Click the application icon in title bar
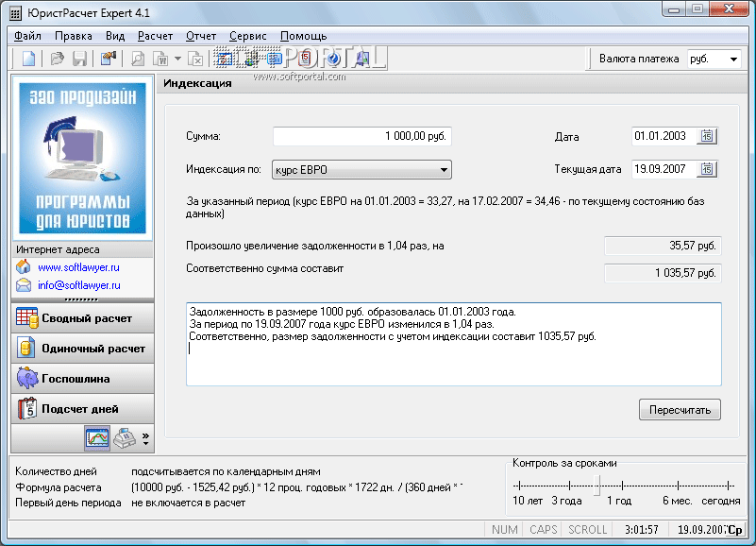This screenshot has width=756, height=546. click(x=15, y=13)
